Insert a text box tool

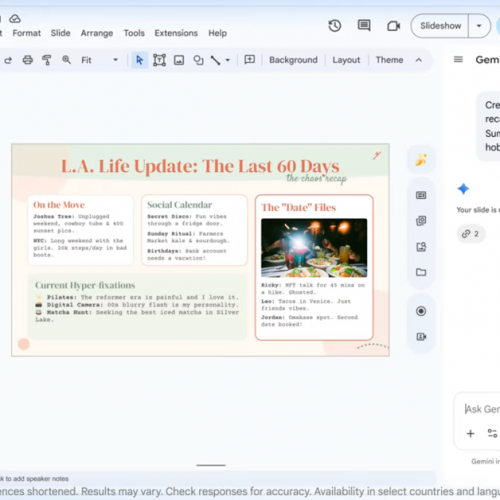[x=159, y=60]
